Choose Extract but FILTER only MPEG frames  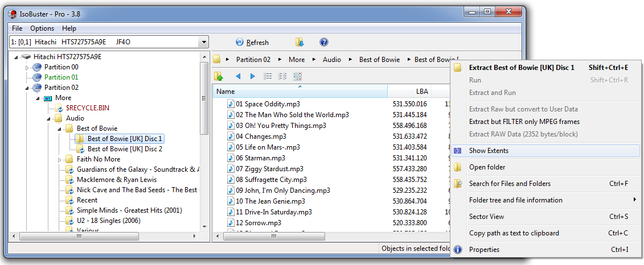tap(545, 122)
